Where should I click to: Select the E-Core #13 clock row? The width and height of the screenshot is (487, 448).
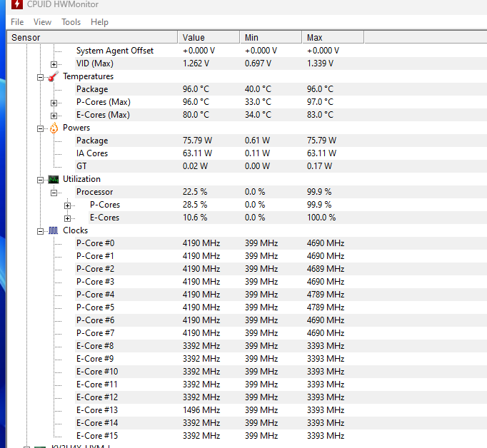tap(97, 410)
